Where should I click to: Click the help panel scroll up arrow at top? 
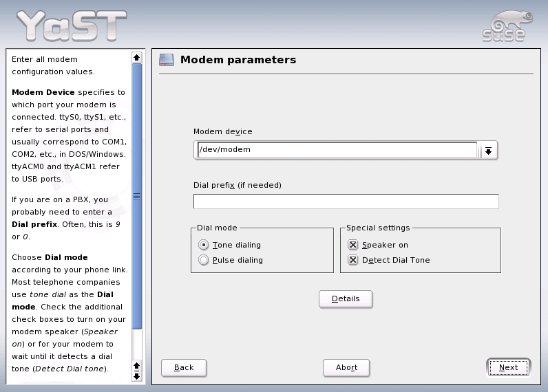pyautogui.click(x=136, y=58)
